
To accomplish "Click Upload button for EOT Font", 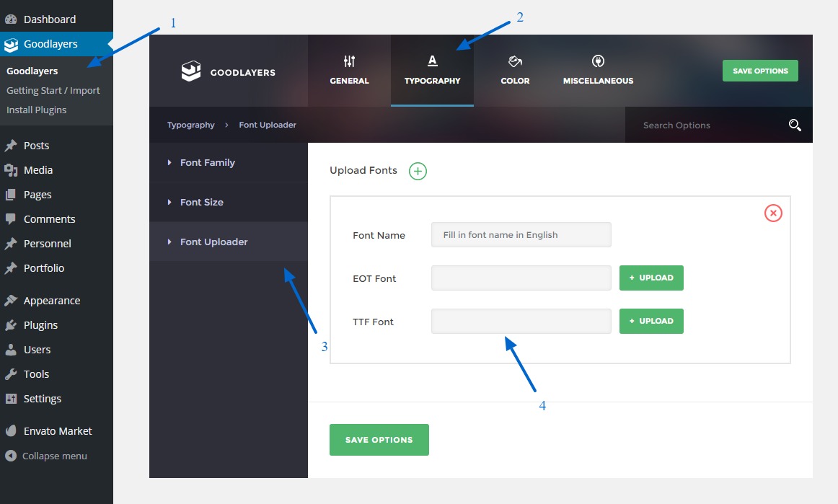I will (x=651, y=278).
